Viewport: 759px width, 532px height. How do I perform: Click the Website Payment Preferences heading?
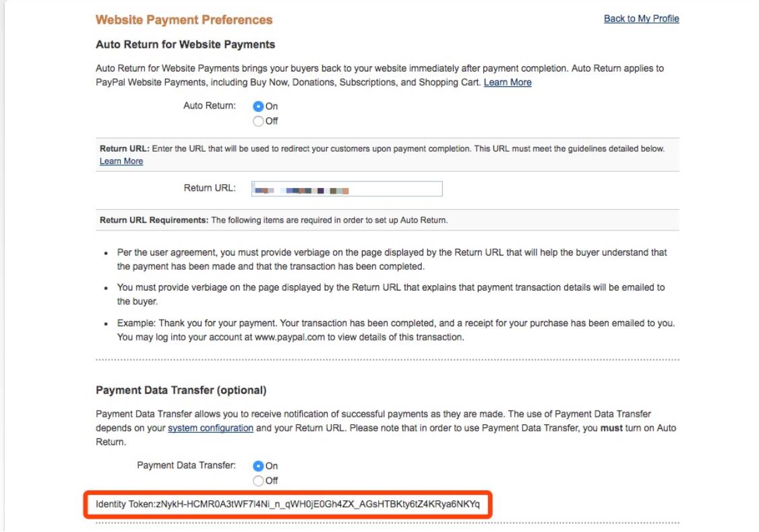pyautogui.click(x=184, y=20)
